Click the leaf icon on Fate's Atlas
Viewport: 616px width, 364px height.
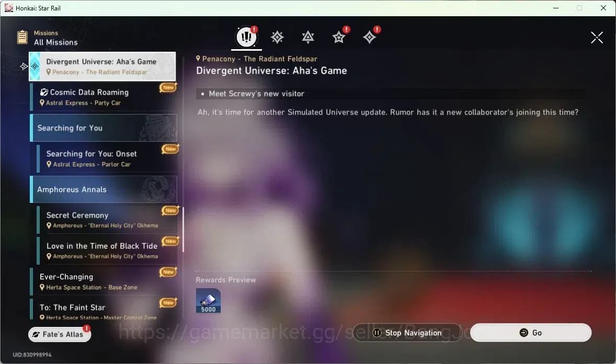(36, 335)
